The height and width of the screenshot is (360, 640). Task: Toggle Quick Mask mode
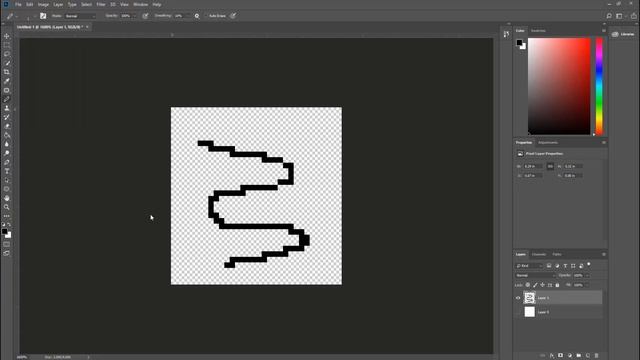7,244
